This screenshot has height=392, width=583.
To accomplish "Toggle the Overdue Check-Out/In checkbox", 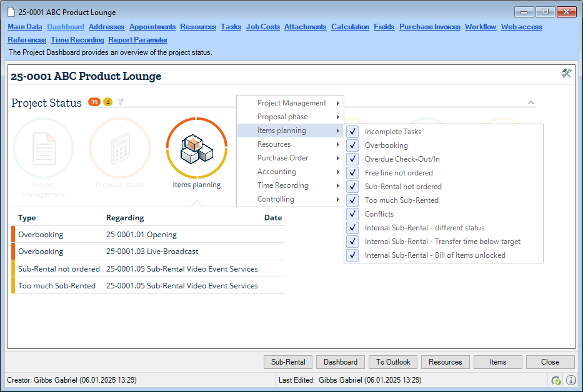I will pos(353,159).
